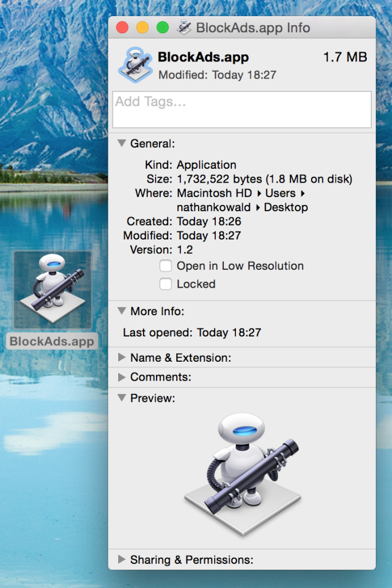Click the green zoom button
The width and height of the screenshot is (392, 588).
tap(162, 28)
